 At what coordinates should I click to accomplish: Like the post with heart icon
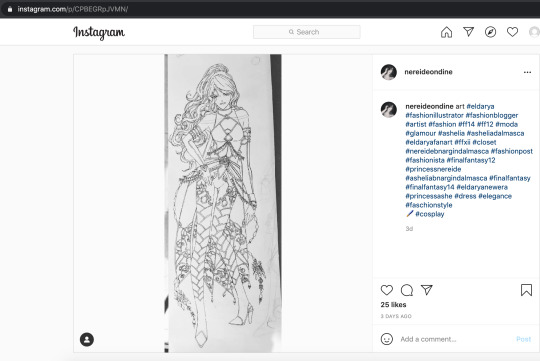[387, 290]
